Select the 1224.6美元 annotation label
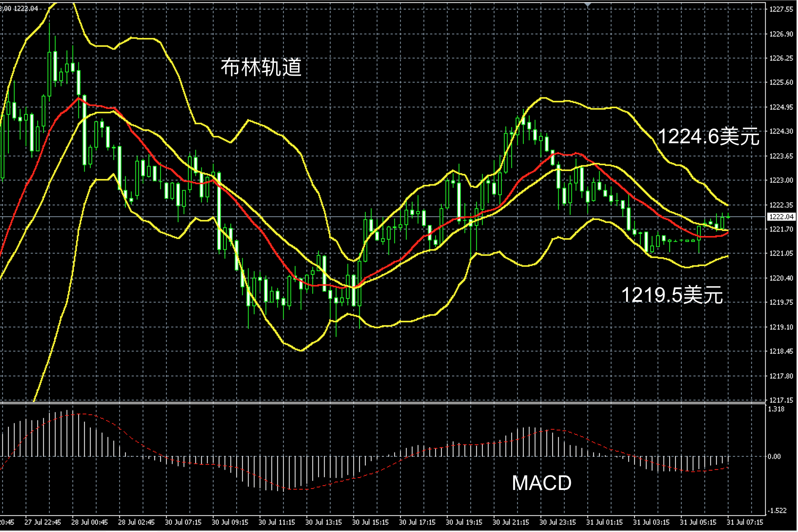The image size is (798, 532). 708,137
